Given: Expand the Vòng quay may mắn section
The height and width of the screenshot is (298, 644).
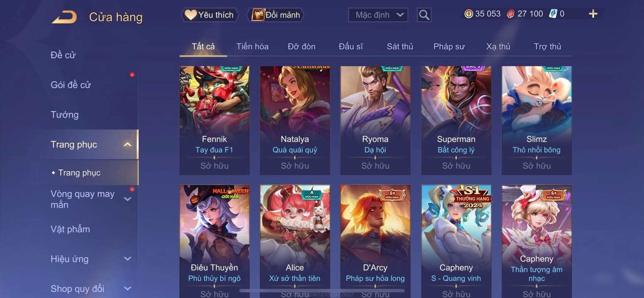Looking at the screenshot, I should click(x=127, y=199).
